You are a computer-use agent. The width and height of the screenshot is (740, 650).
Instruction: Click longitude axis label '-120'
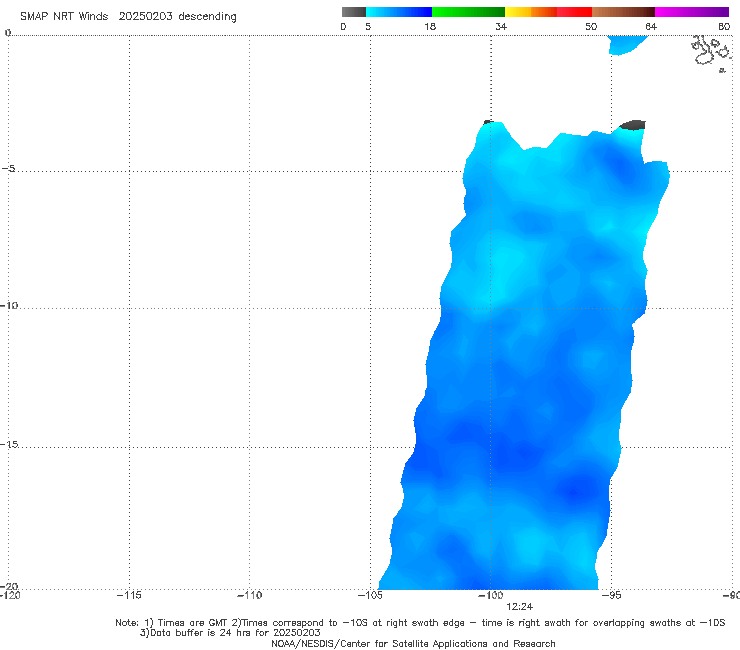(10, 595)
